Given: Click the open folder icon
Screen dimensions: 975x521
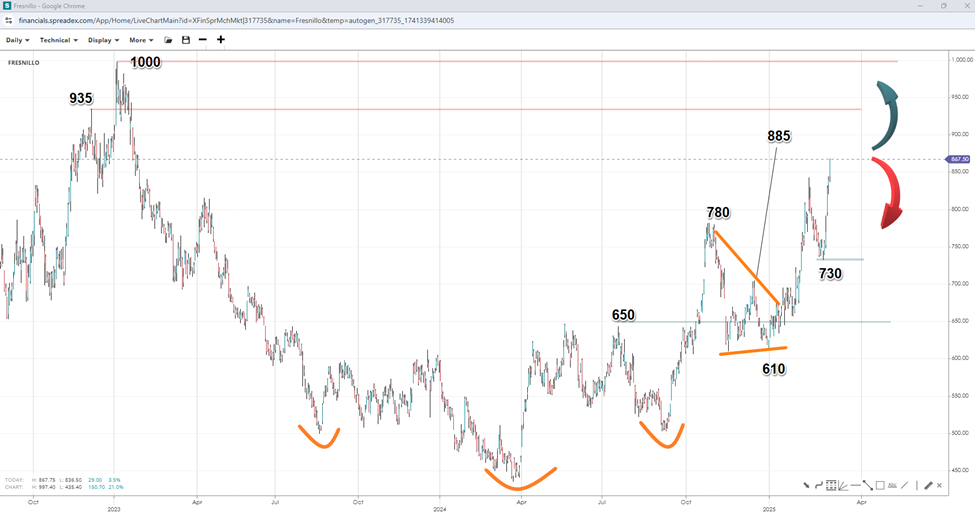Looking at the screenshot, I should (168, 41).
